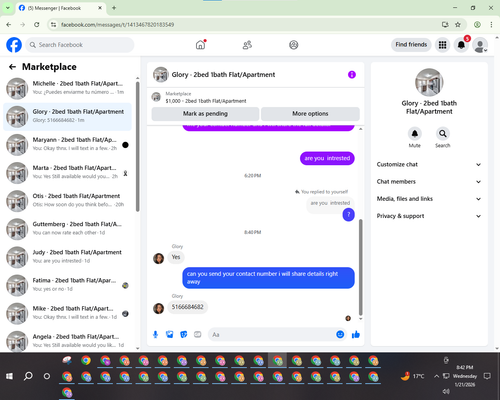Switch to the Messenger | Facebook tab
The image size is (500, 400).
(x=61, y=8)
